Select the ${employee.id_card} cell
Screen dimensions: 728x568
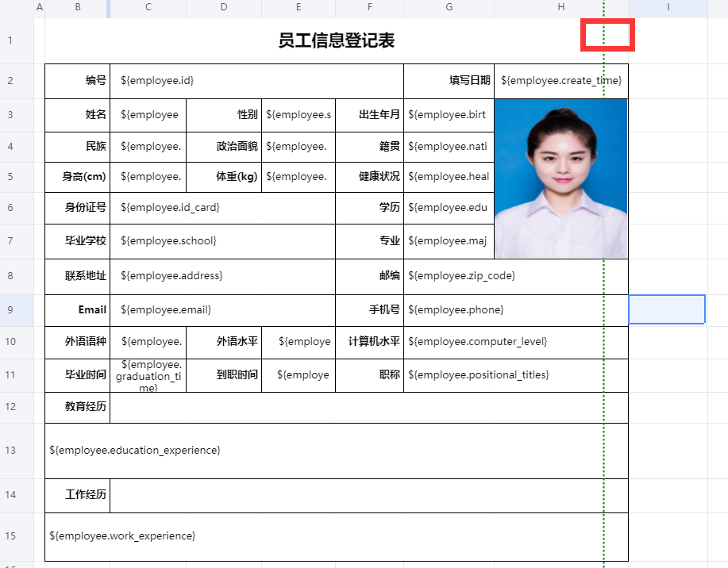223,208
